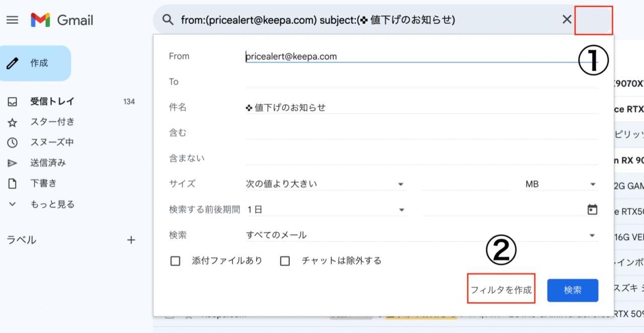
Task: Open スヌーズ中 snoozed mail
Action: tap(52, 142)
